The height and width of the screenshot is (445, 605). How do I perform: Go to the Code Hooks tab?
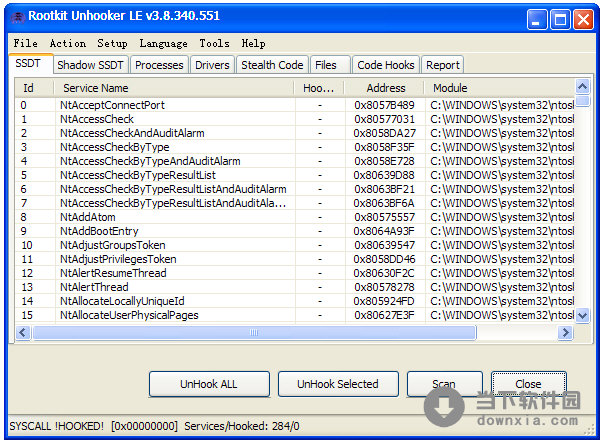[x=385, y=65]
